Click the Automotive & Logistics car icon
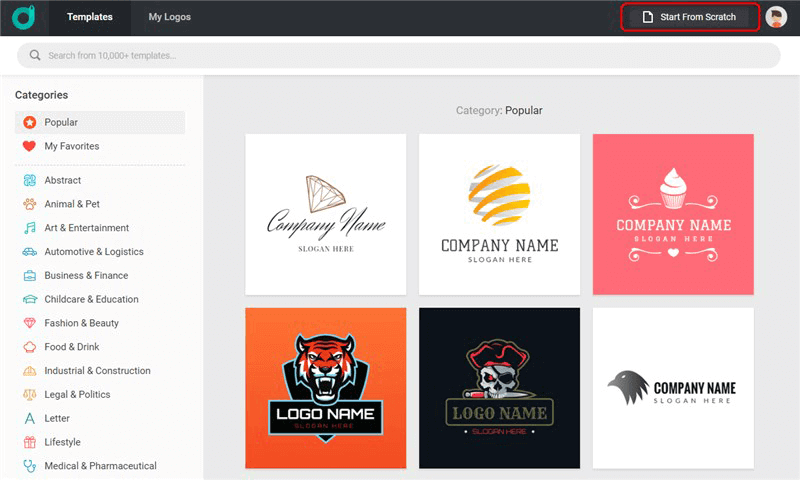Image resolution: width=800 pixels, height=480 pixels. [x=30, y=252]
